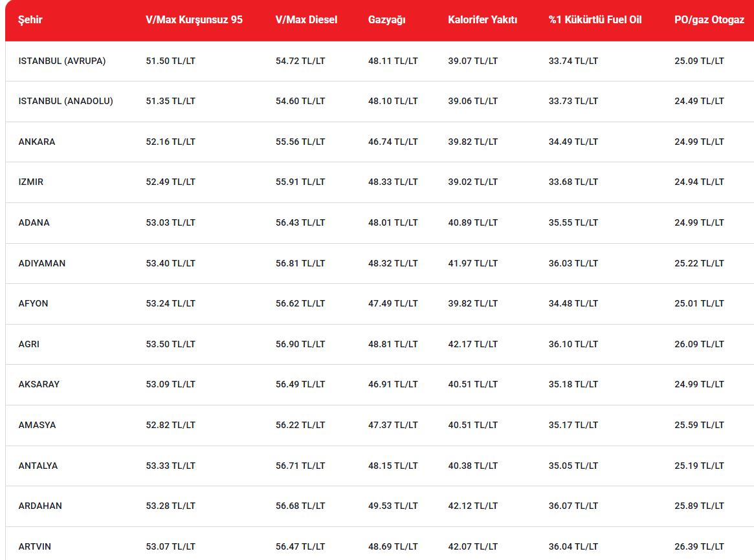Click the 54.60 TL/LT diesel price

point(300,101)
